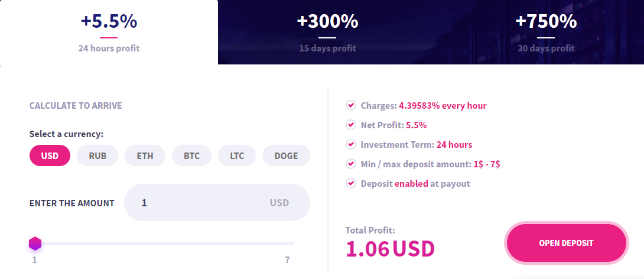Choose RUB as the currency

[x=97, y=156]
